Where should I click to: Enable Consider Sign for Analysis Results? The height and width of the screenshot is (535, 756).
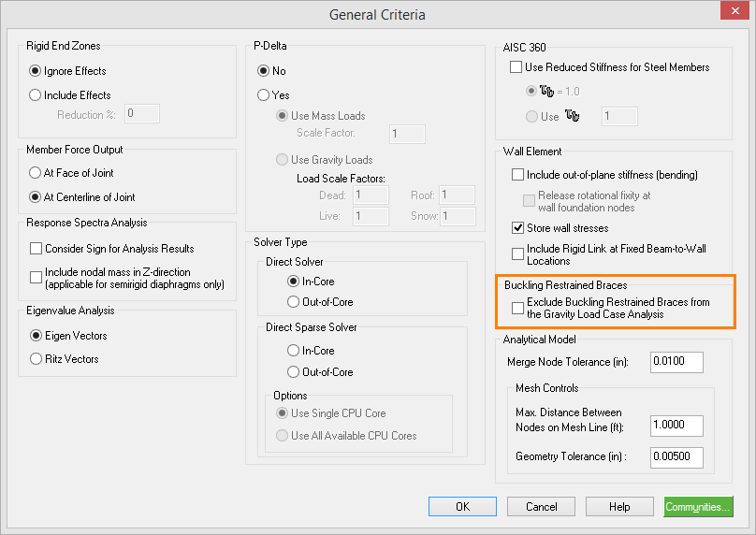pos(36,249)
